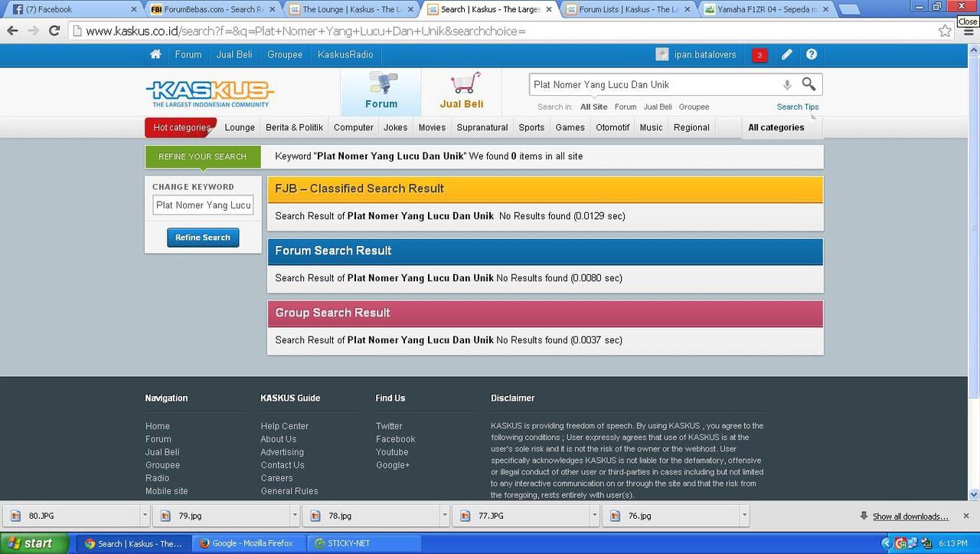Open the red notification badge showing 3
This screenshot has height=554, width=980.
[759, 55]
